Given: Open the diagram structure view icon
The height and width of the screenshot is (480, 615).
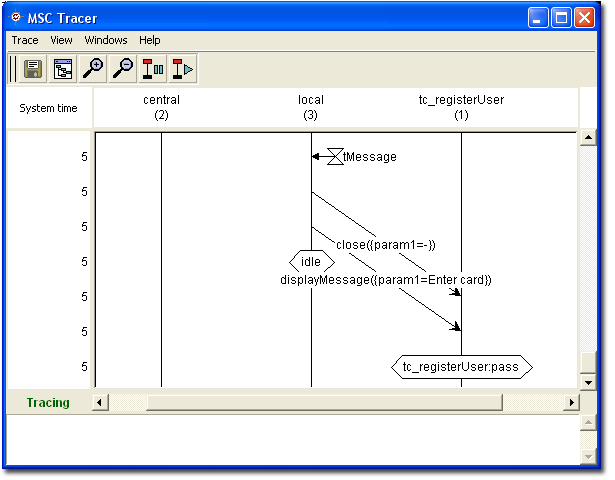Looking at the screenshot, I should [63, 69].
